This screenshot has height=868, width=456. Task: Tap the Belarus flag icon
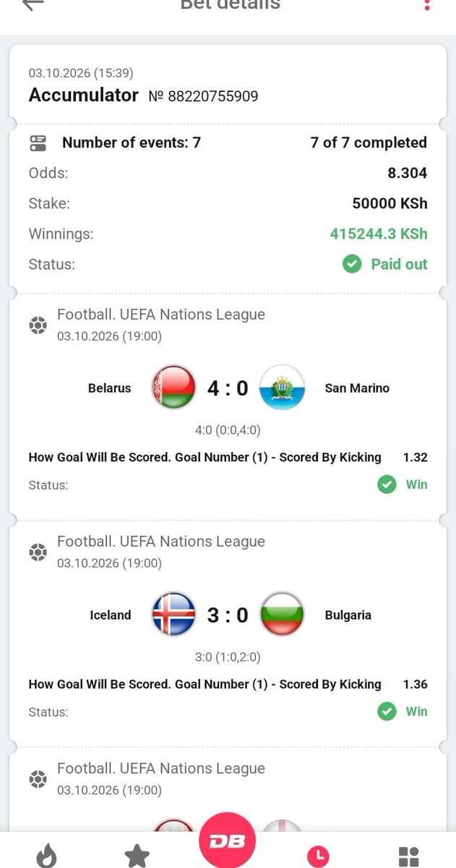point(174,388)
